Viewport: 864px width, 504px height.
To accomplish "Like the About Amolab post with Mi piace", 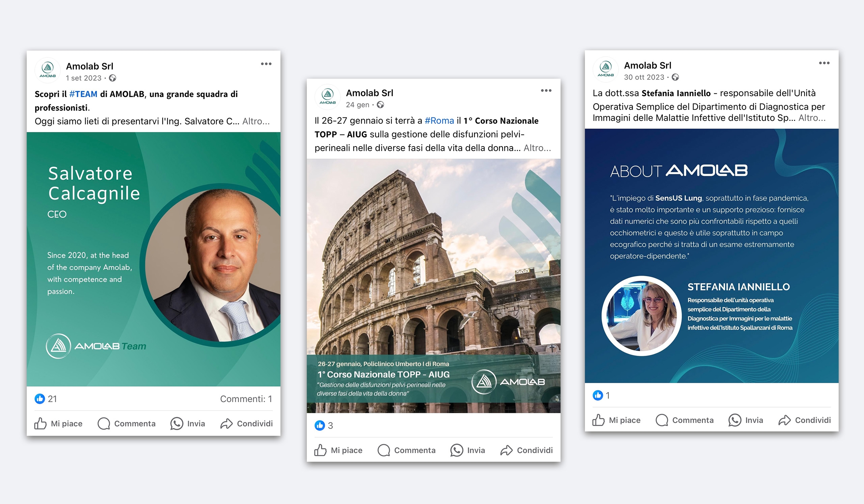I will (617, 420).
